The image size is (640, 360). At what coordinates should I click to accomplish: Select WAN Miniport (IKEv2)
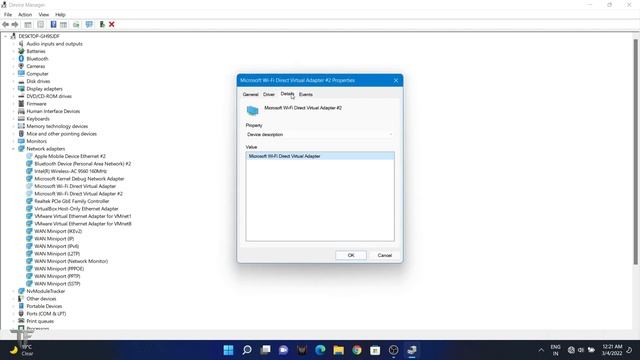click(x=58, y=231)
